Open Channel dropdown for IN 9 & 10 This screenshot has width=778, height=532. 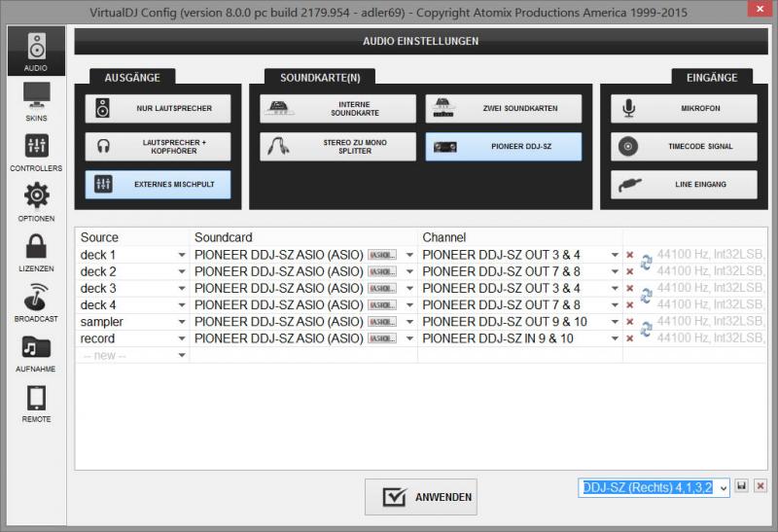click(x=615, y=338)
